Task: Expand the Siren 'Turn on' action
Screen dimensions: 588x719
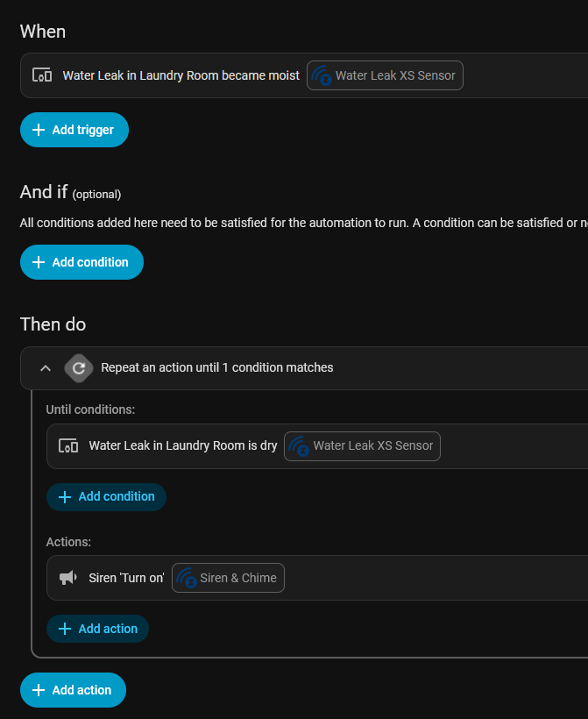Action: pyautogui.click(x=126, y=578)
